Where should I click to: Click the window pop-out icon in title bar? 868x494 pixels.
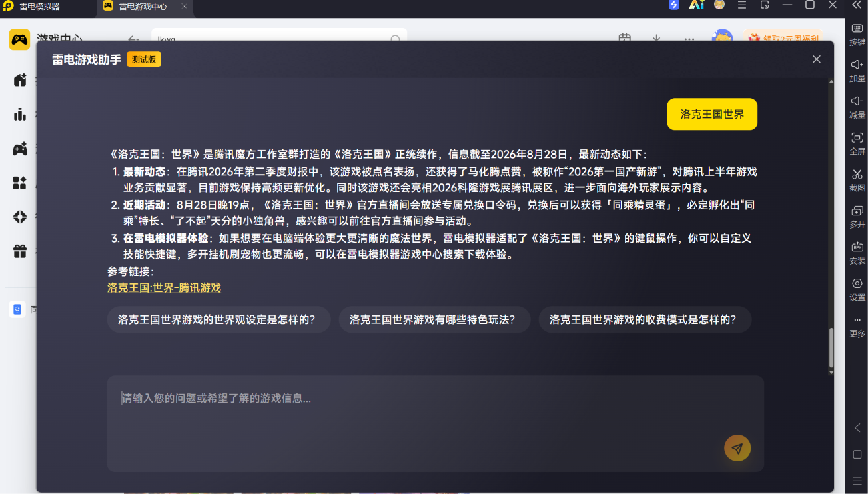click(765, 5)
